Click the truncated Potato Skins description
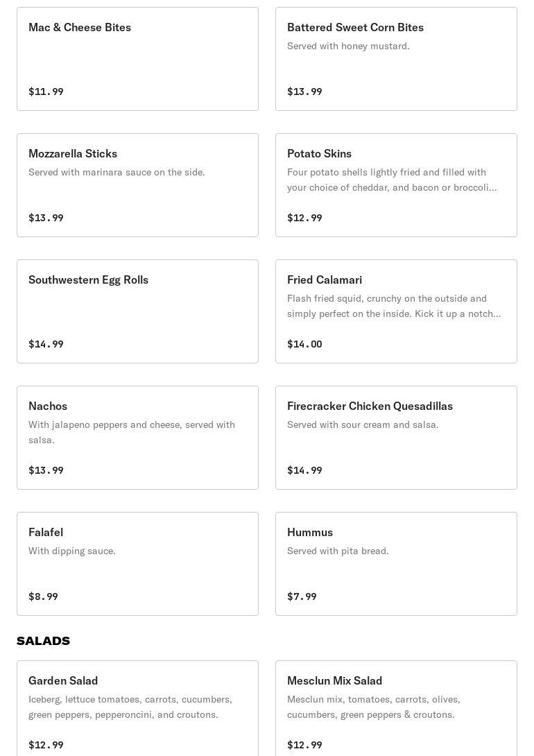The image size is (534, 756). (392, 180)
